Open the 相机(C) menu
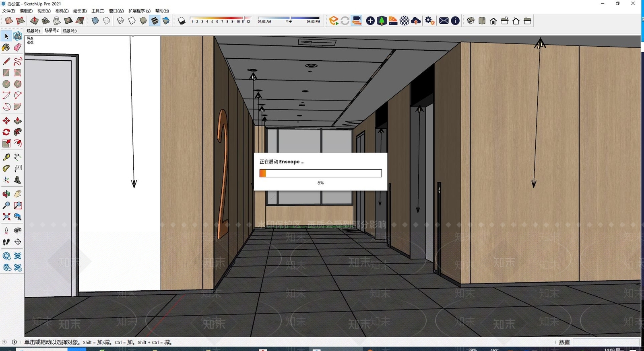The image size is (644, 351). (62, 11)
